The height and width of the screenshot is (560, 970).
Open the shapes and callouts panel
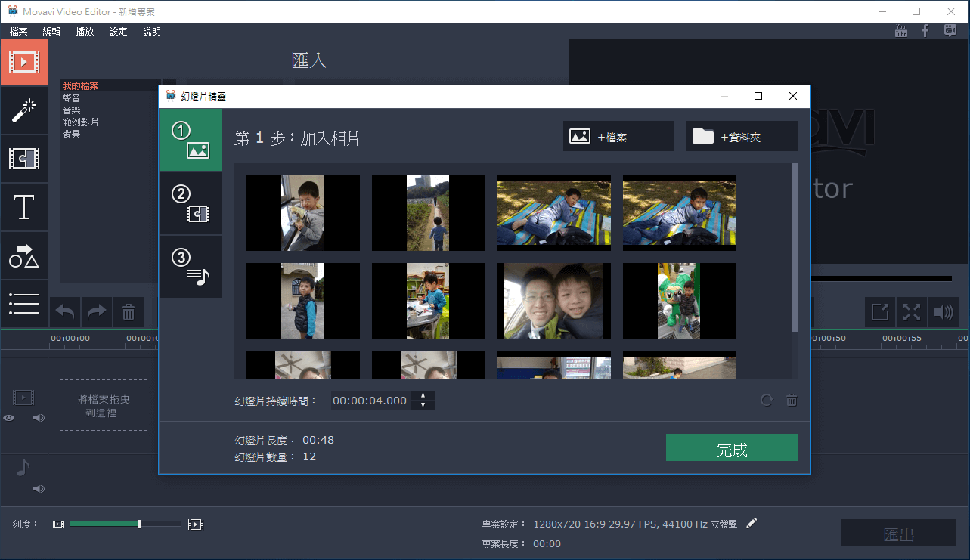(23, 256)
